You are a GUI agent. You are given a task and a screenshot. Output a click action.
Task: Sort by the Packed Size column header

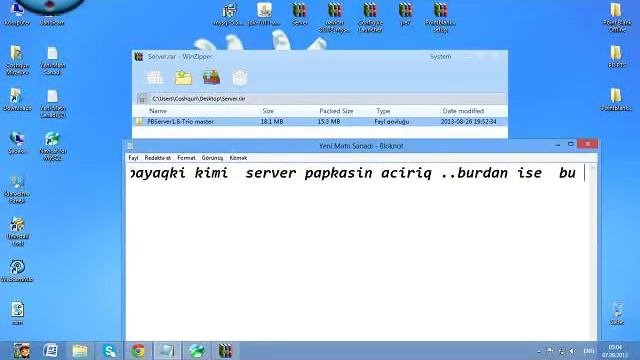coord(336,111)
